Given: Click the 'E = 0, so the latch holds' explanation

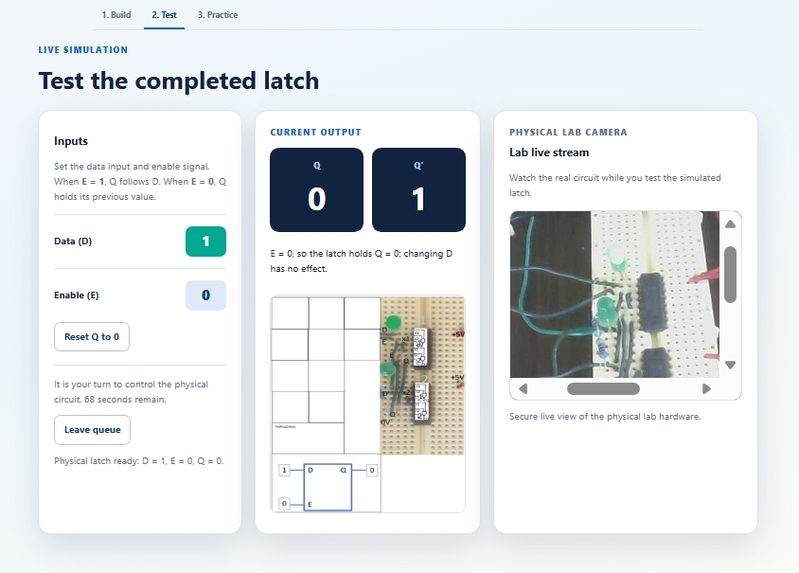Looking at the screenshot, I should 361,261.
